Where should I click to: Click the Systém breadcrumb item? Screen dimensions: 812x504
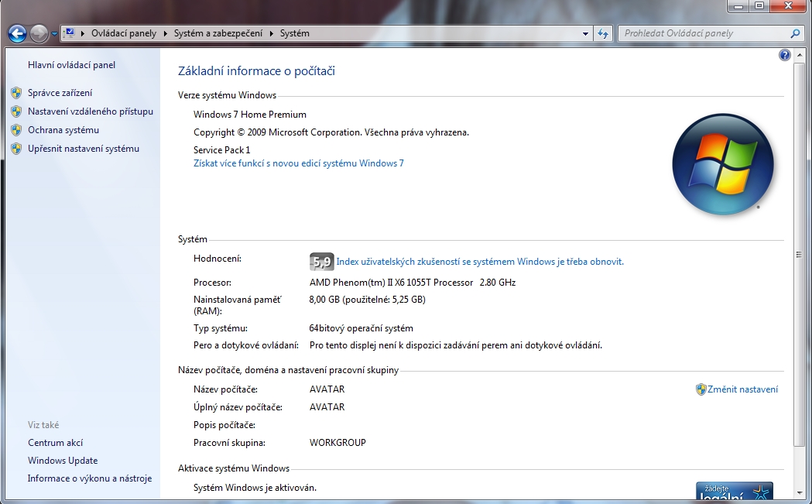(295, 33)
